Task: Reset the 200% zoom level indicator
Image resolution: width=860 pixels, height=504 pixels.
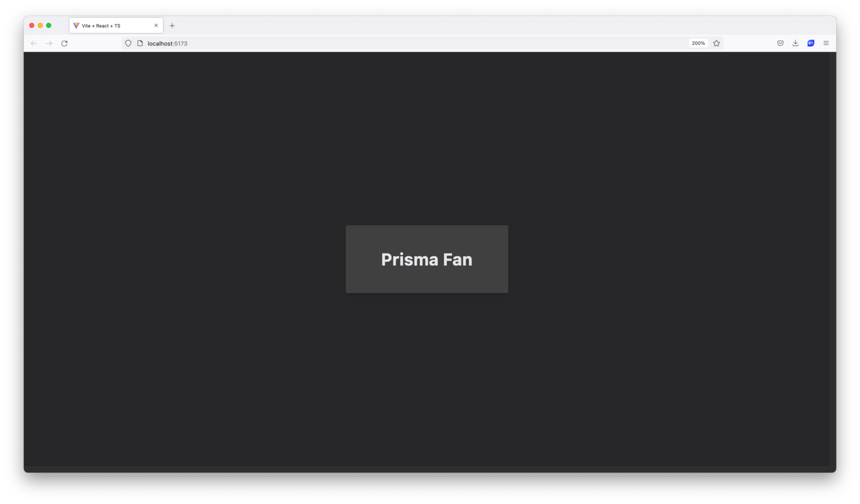Action: [698, 43]
